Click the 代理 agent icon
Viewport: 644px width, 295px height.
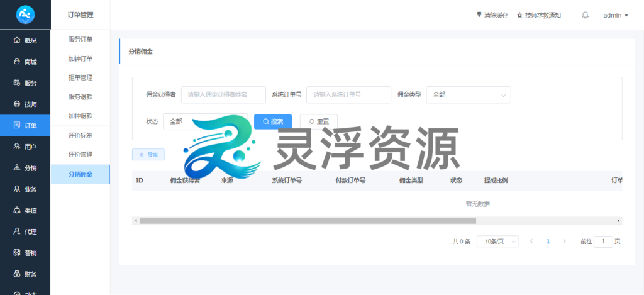[17, 231]
